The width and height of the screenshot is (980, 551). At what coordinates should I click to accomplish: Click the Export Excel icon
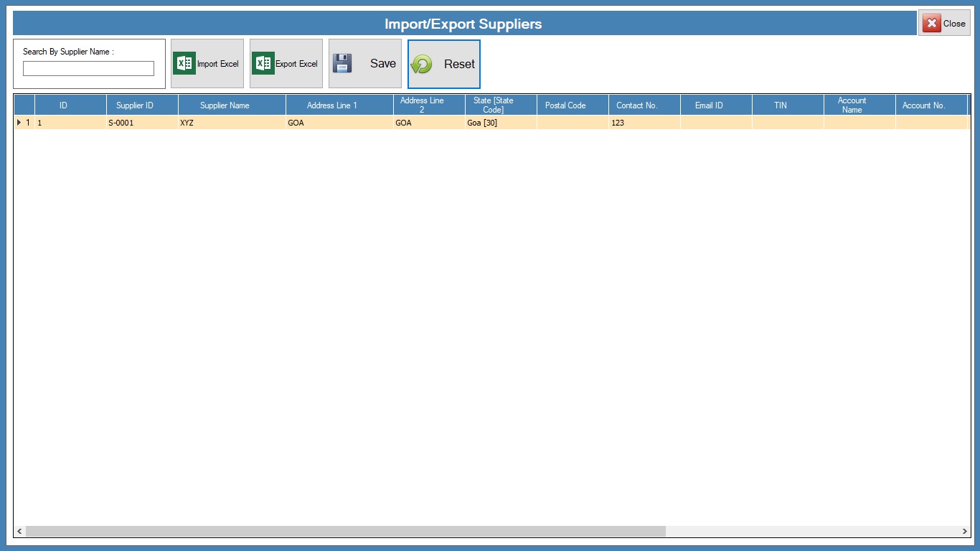tap(263, 63)
